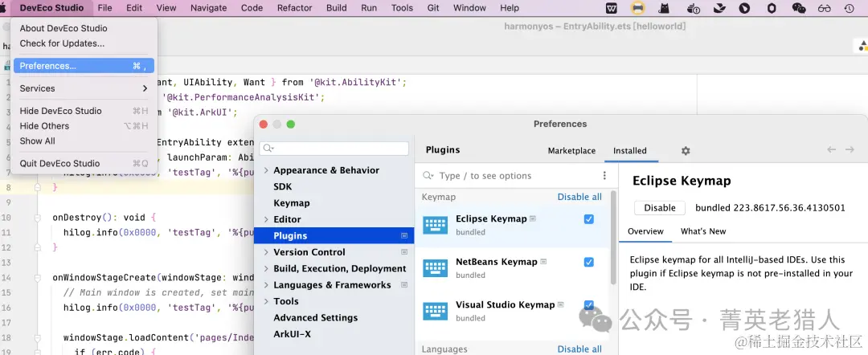Expand the Editor settings node
The height and width of the screenshot is (355, 868).
(266, 219)
